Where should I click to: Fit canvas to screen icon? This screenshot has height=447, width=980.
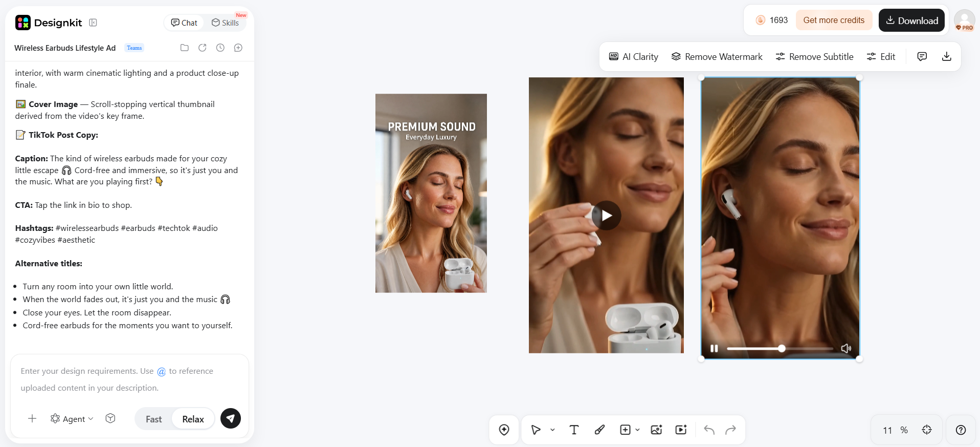[x=927, y=430]
